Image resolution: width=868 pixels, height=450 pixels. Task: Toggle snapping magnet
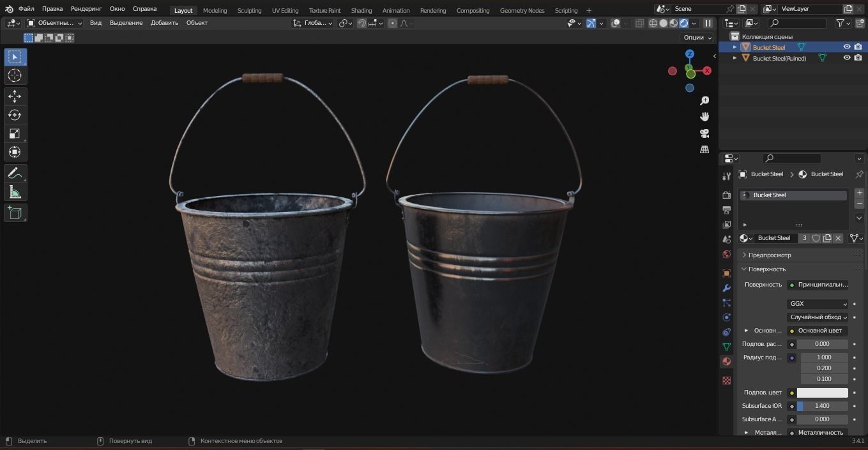click(x=362, y=23)
